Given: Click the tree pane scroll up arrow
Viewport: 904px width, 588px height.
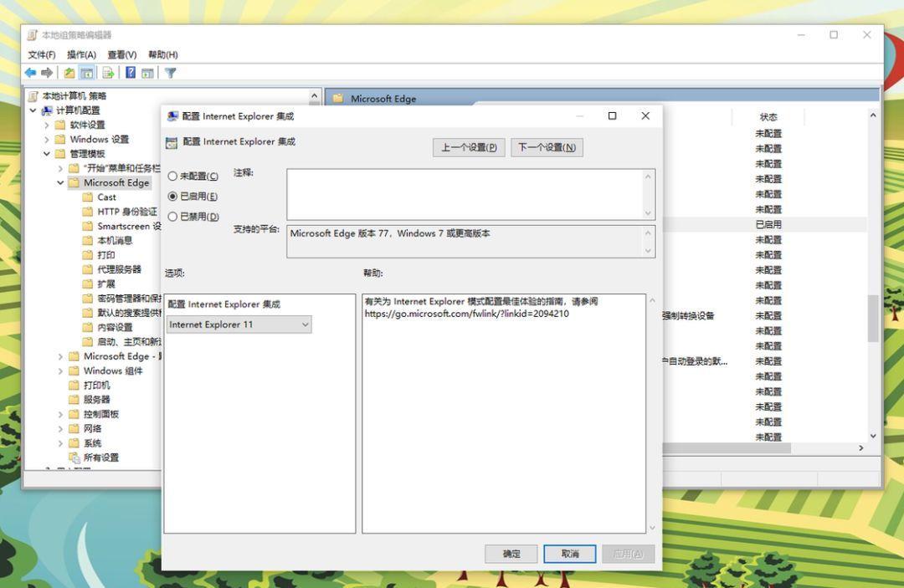Looking at the screenshot, I should click(314, 96).
